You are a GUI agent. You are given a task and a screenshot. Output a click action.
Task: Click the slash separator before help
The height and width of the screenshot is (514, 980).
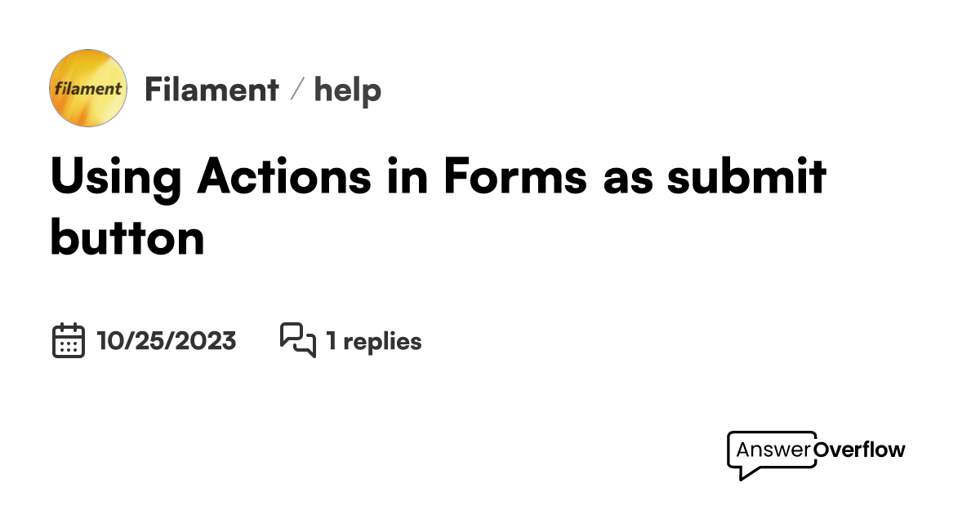[x=297, y=90]
